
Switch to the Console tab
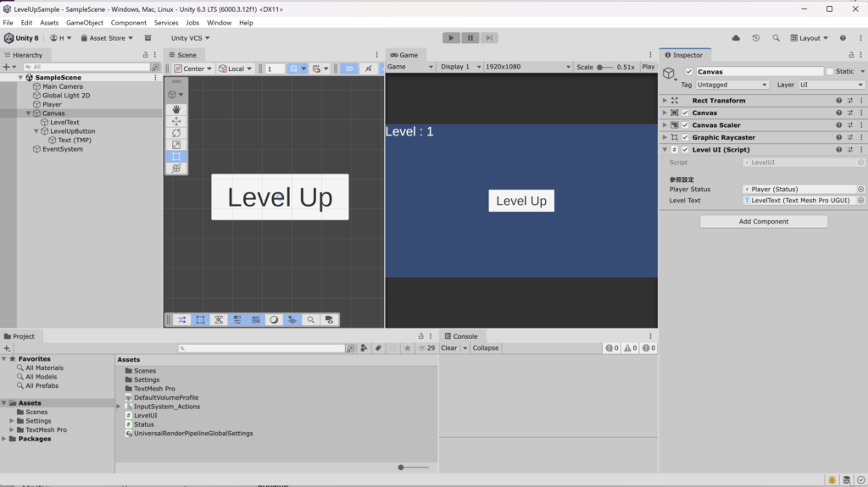pos(460,336)
